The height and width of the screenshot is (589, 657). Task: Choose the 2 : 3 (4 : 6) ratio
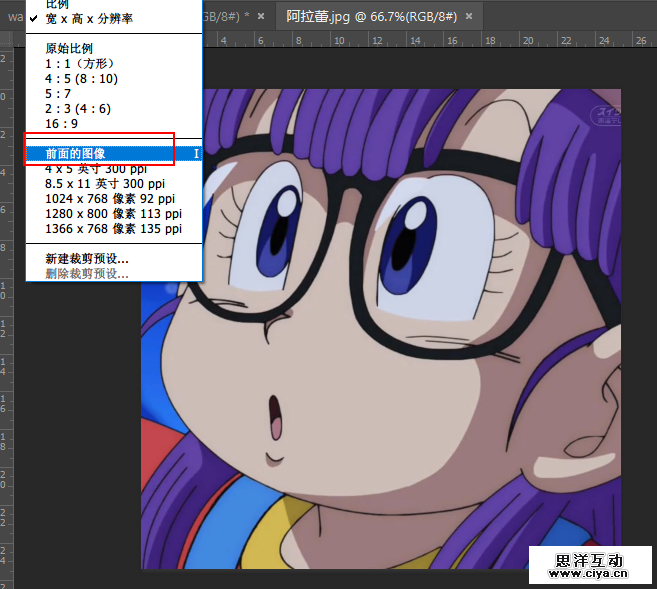coord(78,108)
